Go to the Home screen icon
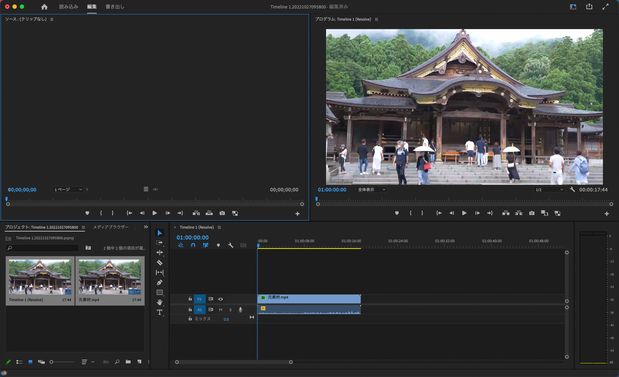This screenshot has width=619, height=377. [x=44, y=7]
